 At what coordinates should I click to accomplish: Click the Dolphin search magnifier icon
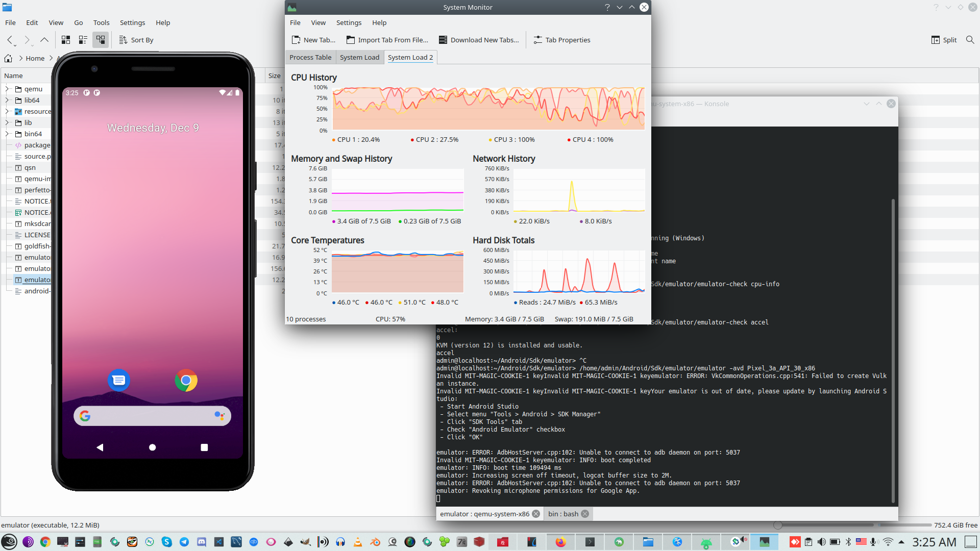[x=970, y=40]
